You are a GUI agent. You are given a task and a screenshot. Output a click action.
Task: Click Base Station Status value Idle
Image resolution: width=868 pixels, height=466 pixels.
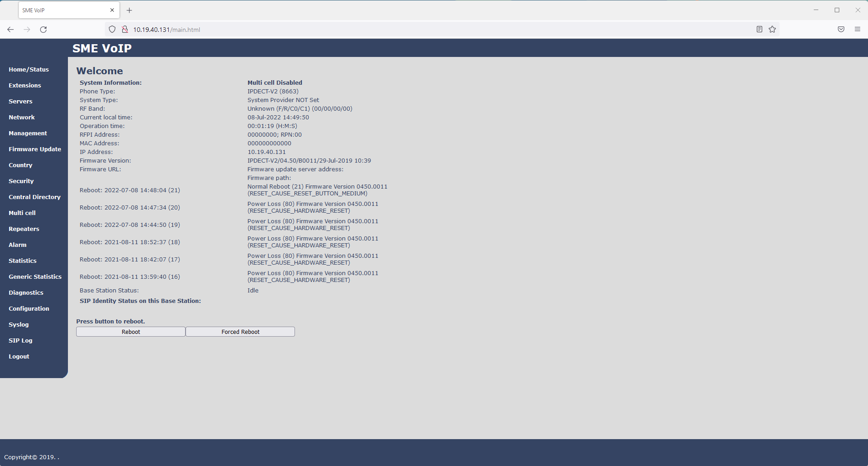tap(253, 291)
